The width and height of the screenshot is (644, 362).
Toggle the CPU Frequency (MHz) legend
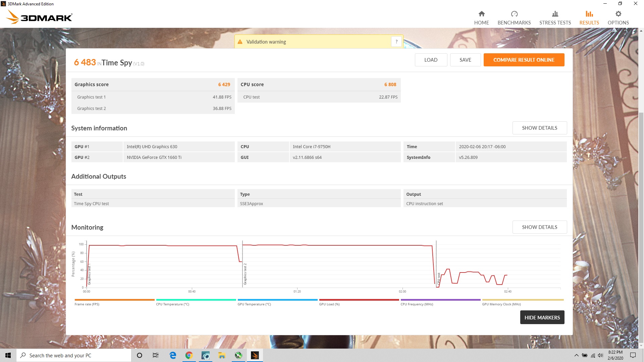click(440, 302)
